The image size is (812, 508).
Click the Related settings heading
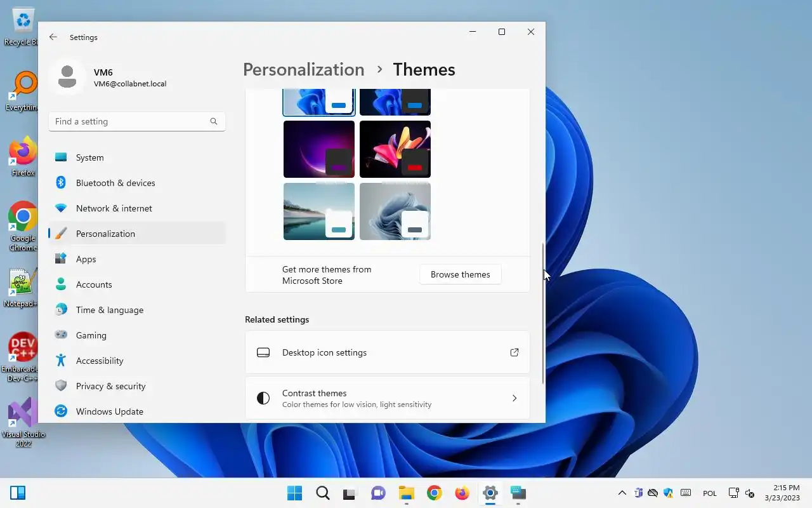[277, 319]
